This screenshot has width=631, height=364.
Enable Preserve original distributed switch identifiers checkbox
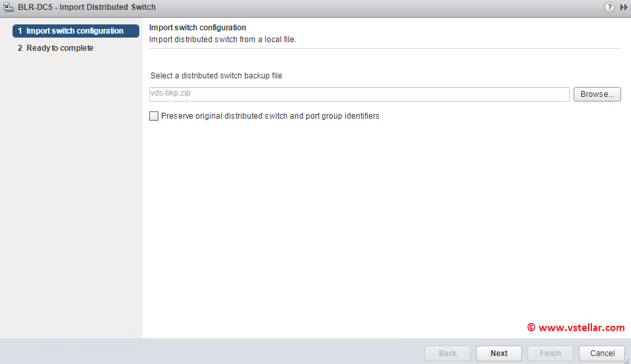click(x=154, y=116)
